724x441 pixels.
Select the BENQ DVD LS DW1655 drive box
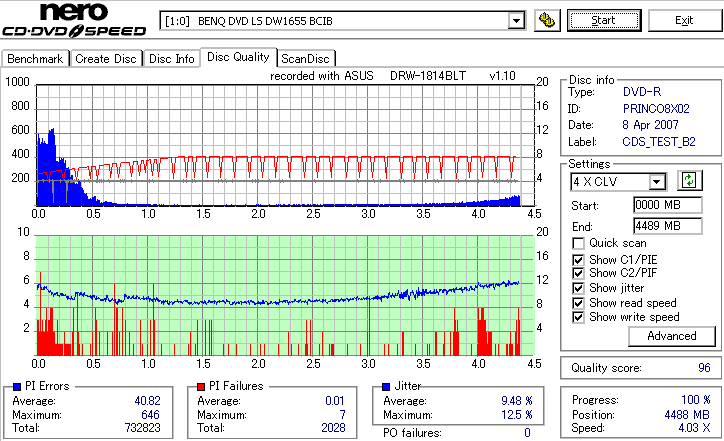click(x=342, y=21)
